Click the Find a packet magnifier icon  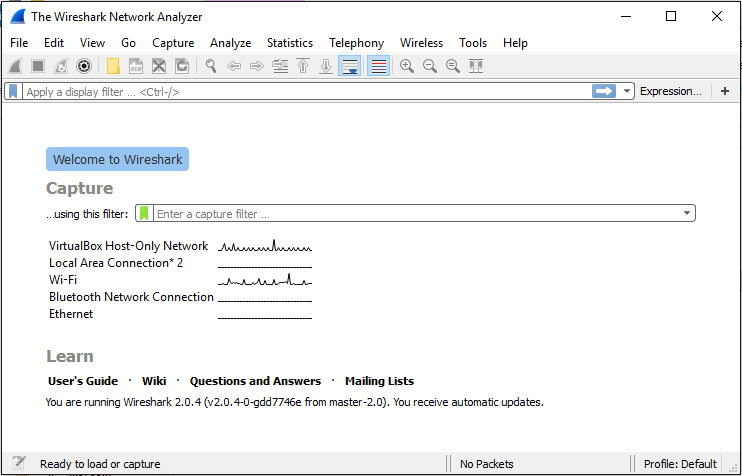click(211, 66)
